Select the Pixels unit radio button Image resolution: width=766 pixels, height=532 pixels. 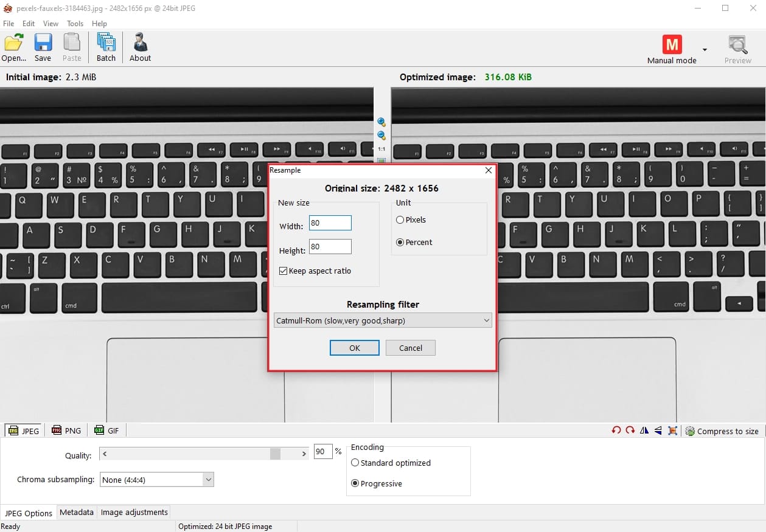(x=400, y=220)
